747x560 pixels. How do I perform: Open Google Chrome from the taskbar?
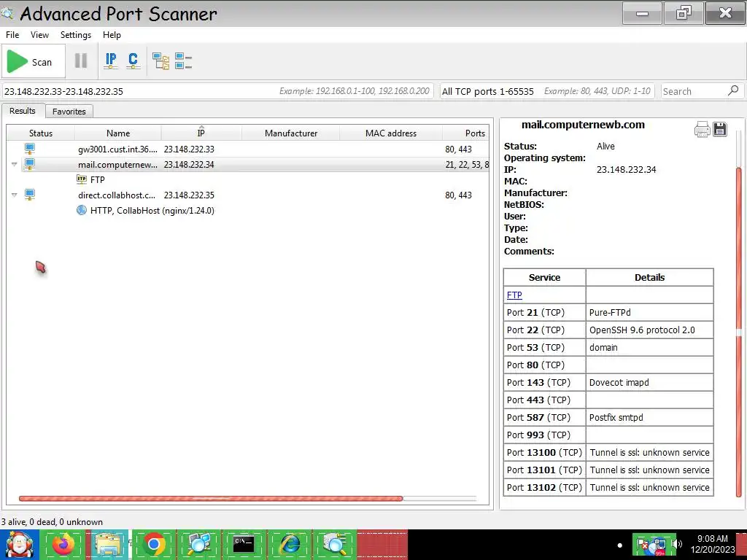point(153,544)
